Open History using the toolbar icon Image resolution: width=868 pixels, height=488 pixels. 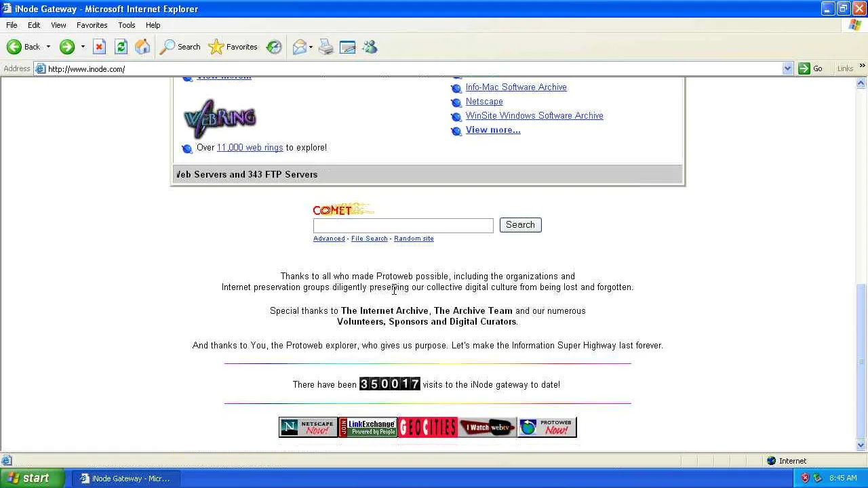pyautogui.click(x=274, y=47)
